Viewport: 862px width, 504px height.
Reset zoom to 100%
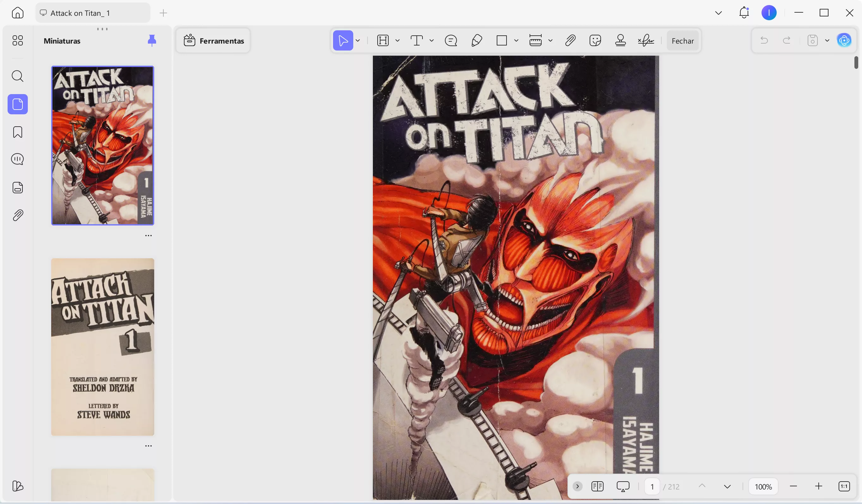pyautogui.click(x=763, y=486)
